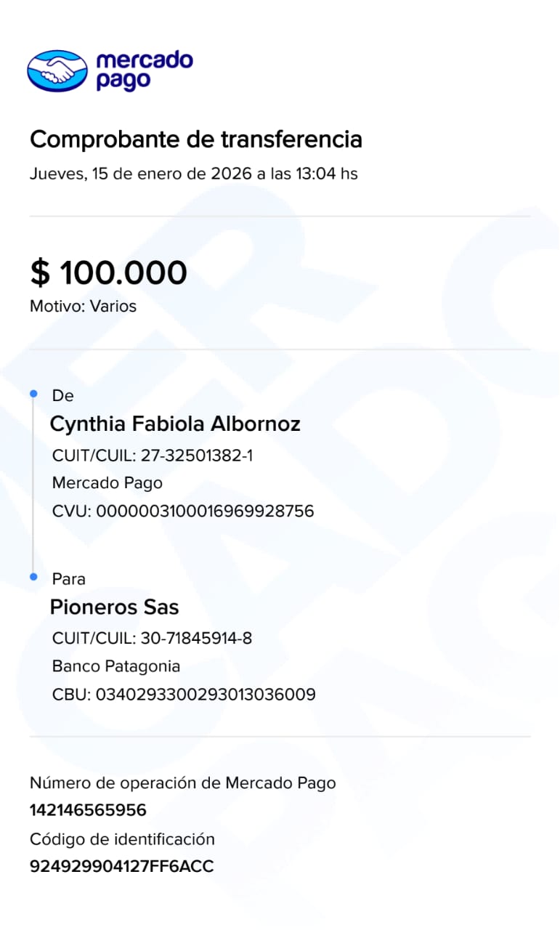Click the transfer date and time line
The width and height of the screenshot is (560, 930).
tap(193, 174)
